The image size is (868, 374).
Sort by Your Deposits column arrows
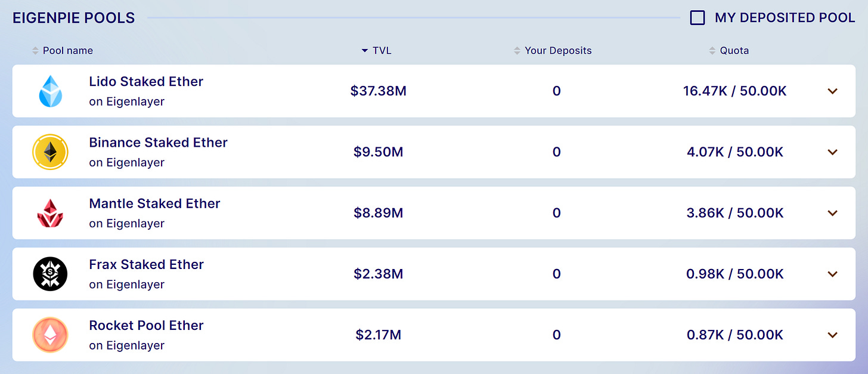coord(517,51)
